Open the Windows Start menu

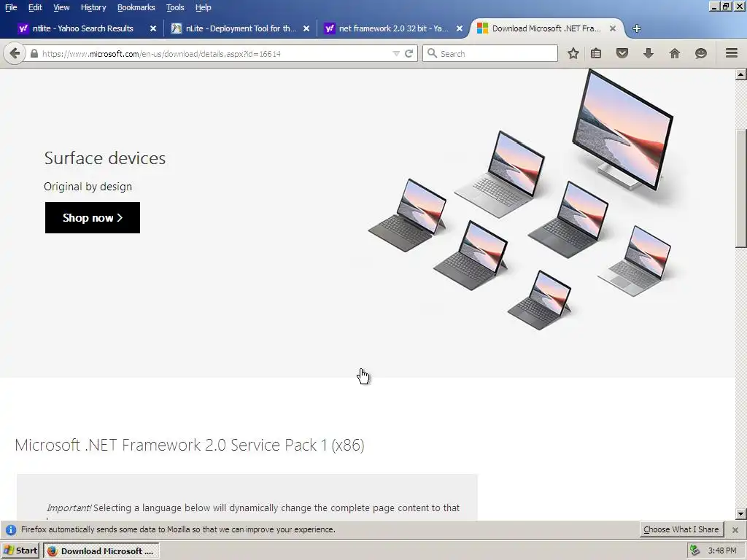(x=20, y=551)
